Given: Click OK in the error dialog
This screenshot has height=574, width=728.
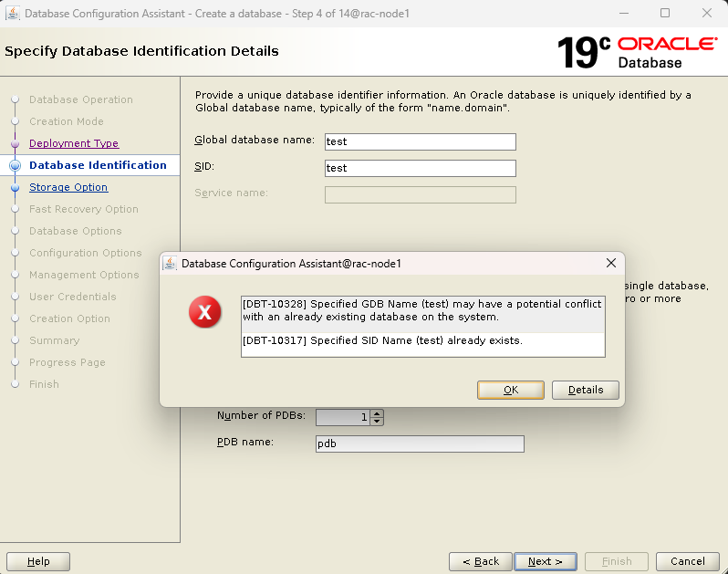Looking at the screenshot, I should click(510, 390).
